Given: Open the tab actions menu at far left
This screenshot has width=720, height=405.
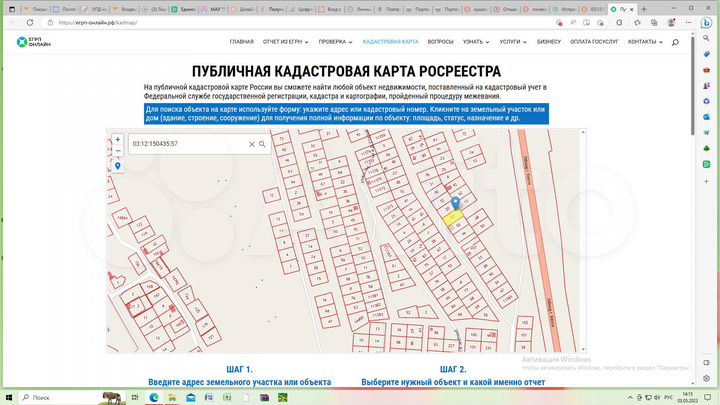Looking at the screenshot, I should (x=12, y=9).
